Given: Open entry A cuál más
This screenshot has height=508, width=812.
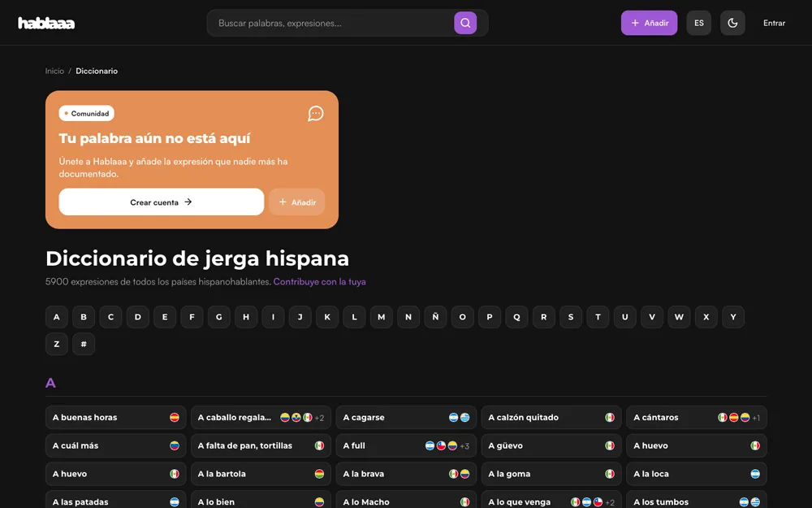Looking at the screenshot, I should (x=115, y=445).
